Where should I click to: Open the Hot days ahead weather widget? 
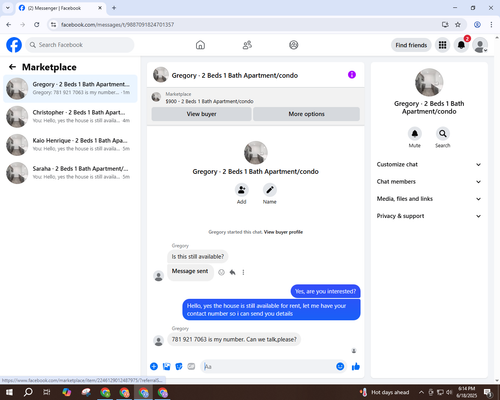click(x=384, y=392)
